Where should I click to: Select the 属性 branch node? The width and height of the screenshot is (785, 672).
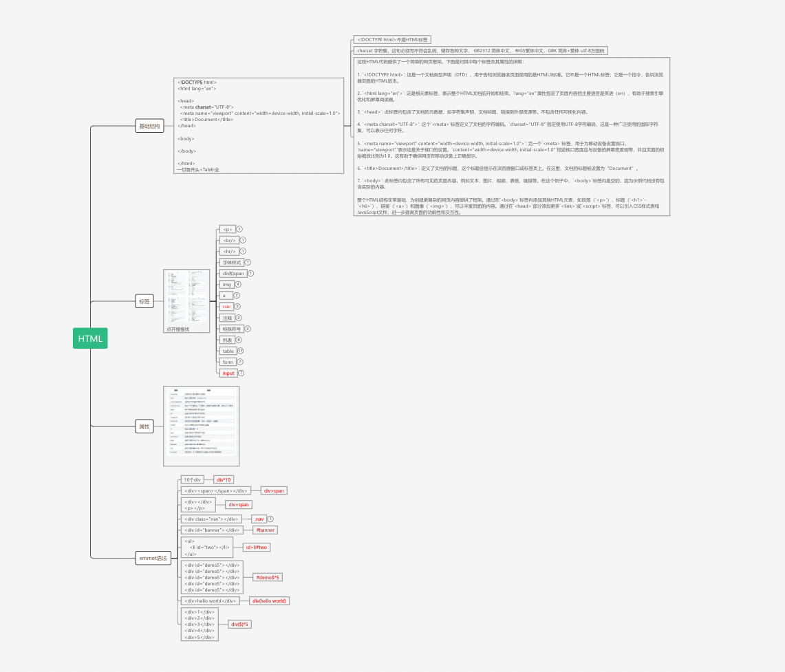[x=144, y=426]
